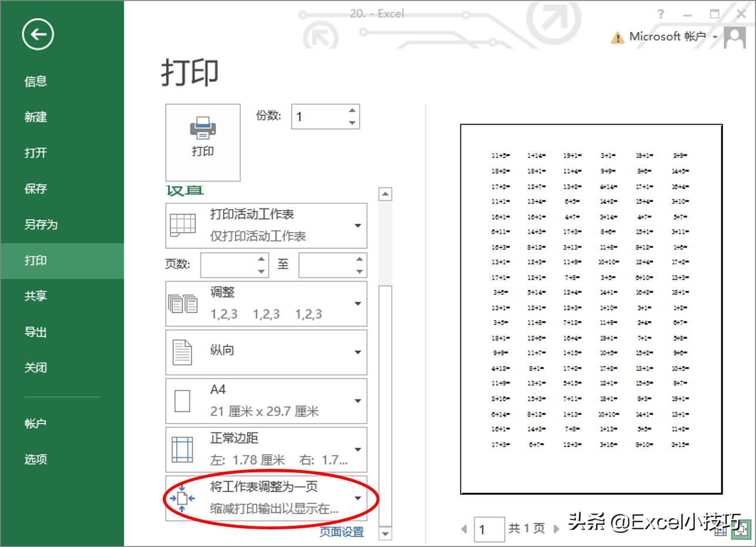756x547 pixels.
Task: Open the 将工作表调整为一页 scaling dropdown
Action: [358, 498]
